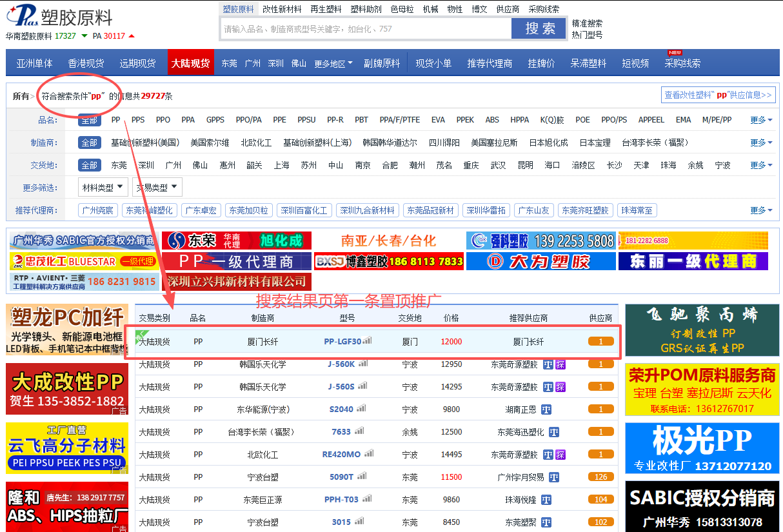This screenshot has width=783, height=532.
Task: Open price trend chart icon beside J-560S
Action: 362,386
